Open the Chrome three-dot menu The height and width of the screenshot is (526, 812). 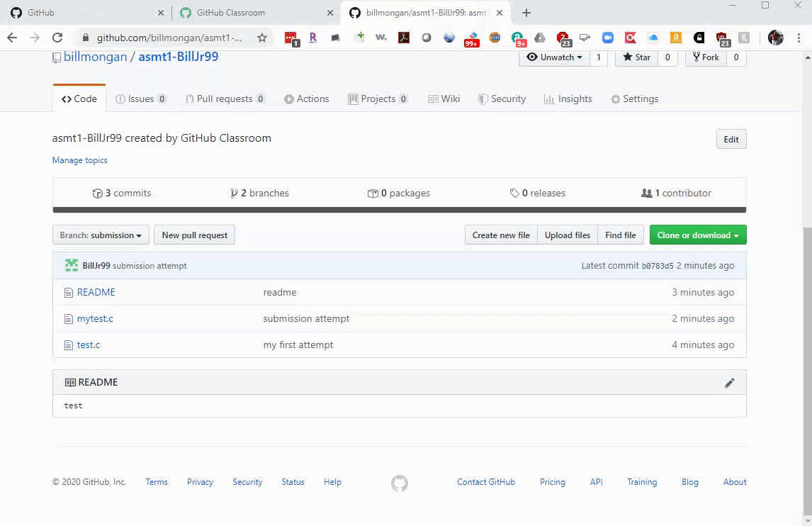click(799, 38)
